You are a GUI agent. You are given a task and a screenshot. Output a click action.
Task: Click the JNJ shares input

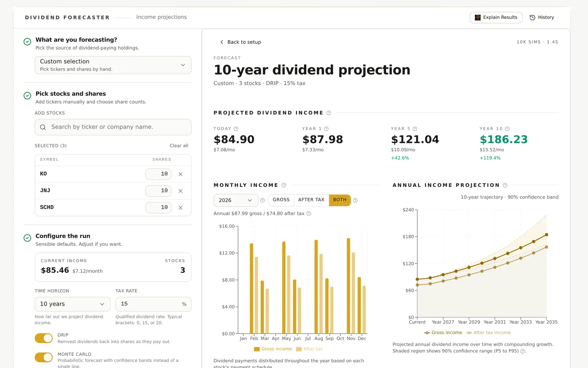(158, 191)
